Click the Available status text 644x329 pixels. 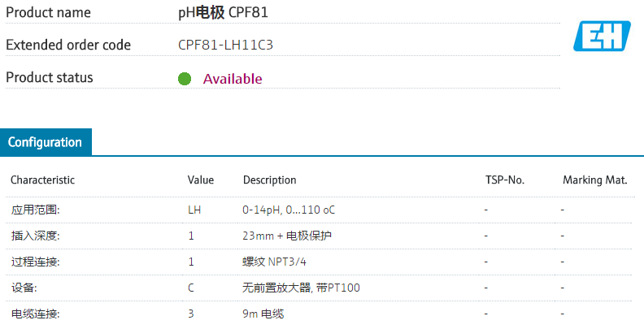[233, 79]
